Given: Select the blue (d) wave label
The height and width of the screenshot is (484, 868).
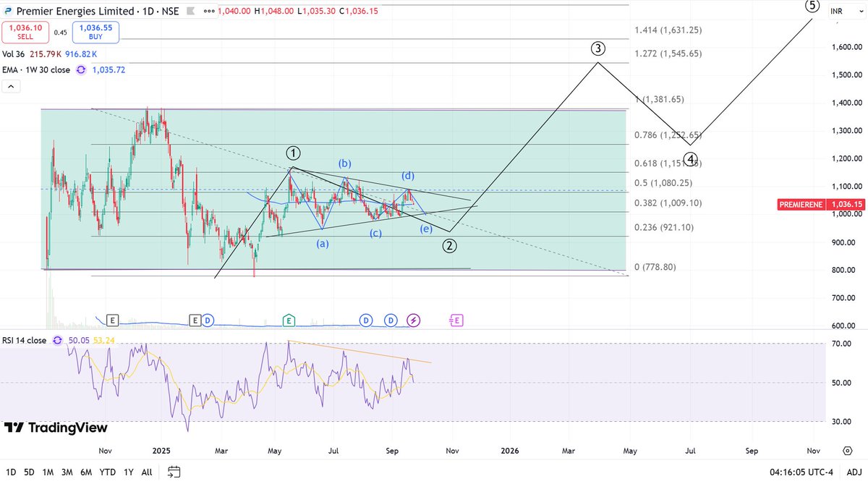Looking at the screenshot, I should pyautogui.click(x=409, y=176).
